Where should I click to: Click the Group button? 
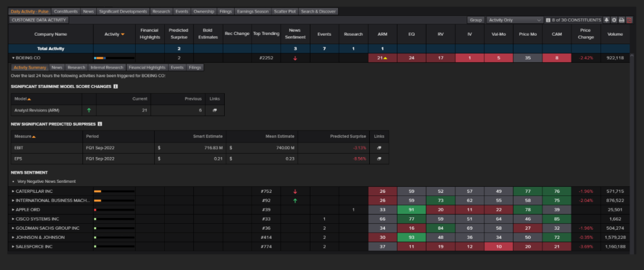click(x=476, y=20)
